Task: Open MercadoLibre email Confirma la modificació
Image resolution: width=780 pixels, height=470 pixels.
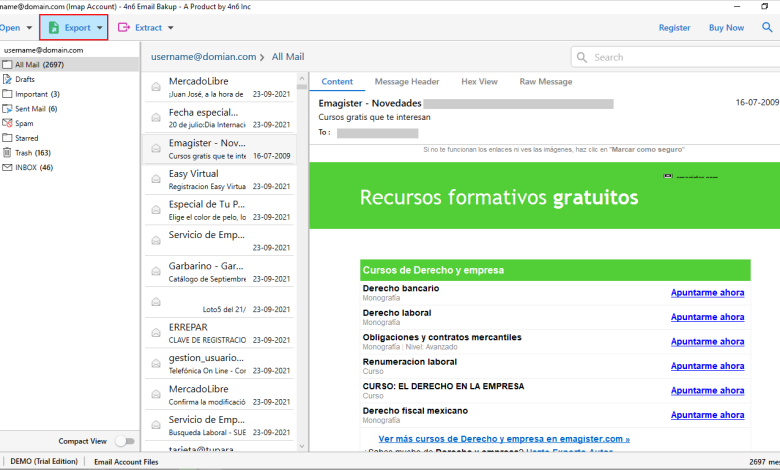Action: 219,395
